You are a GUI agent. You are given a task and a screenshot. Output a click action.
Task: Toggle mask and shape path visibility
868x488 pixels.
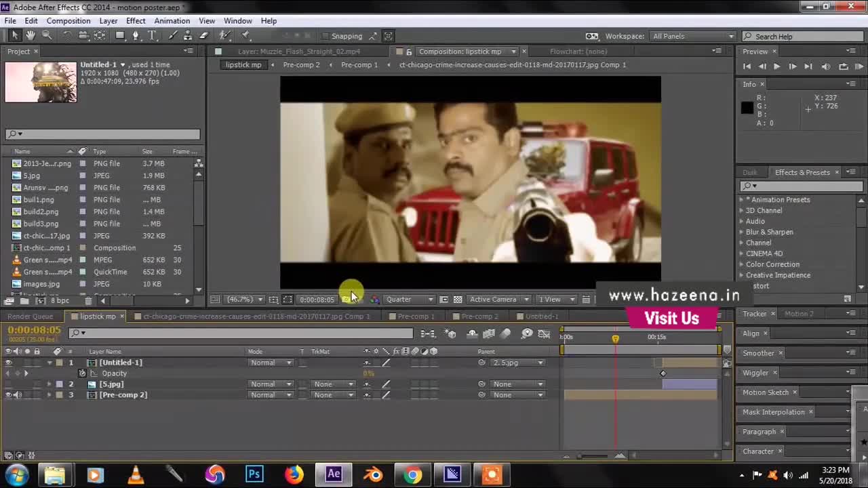288,300
